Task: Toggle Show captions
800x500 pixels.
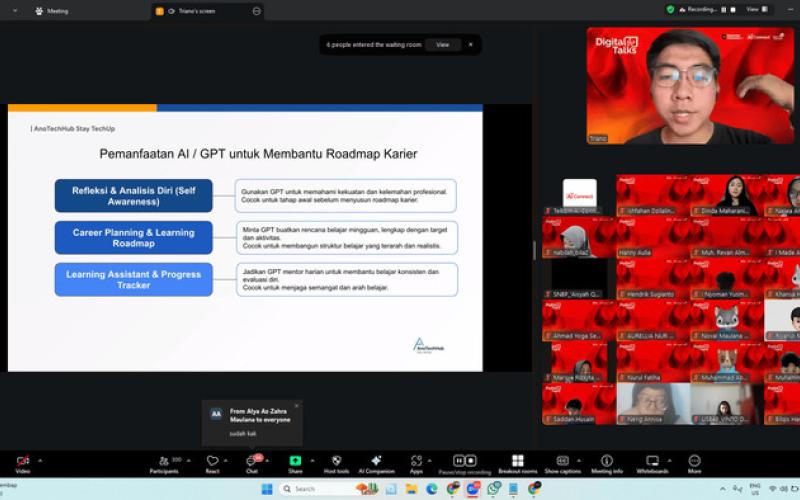Action: pyautogui.click(x=562, y=462)
